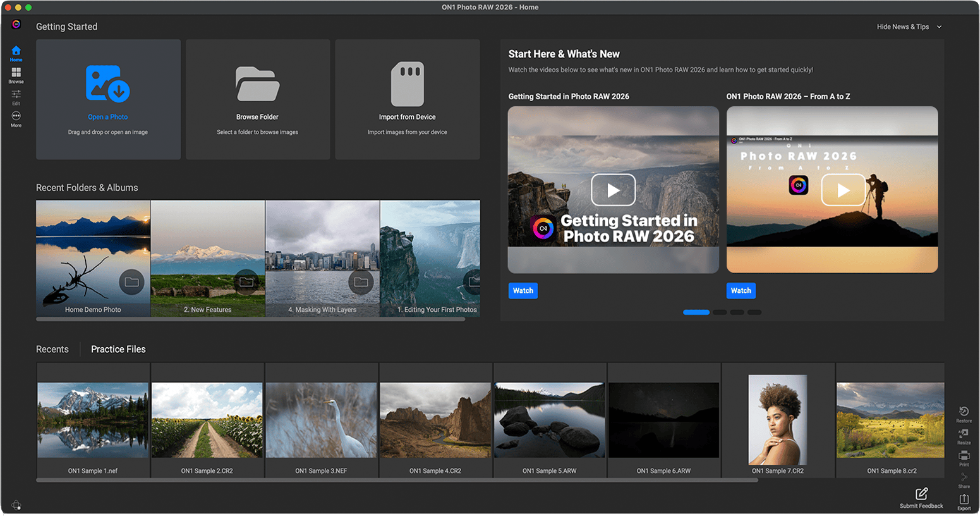980x516 pixels.
Task: Open ON1 Sample 1.nef thumbnail
Action: point(93,420)
